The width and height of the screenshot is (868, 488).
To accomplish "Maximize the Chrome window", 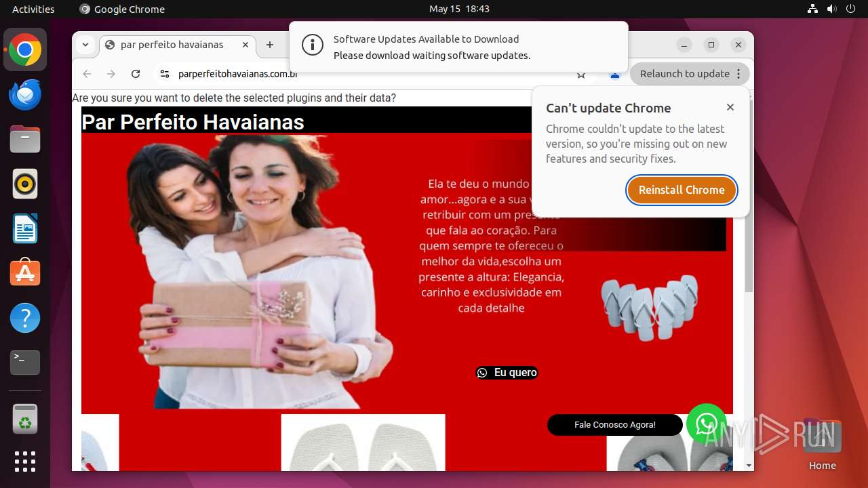I will click(711, 45).
